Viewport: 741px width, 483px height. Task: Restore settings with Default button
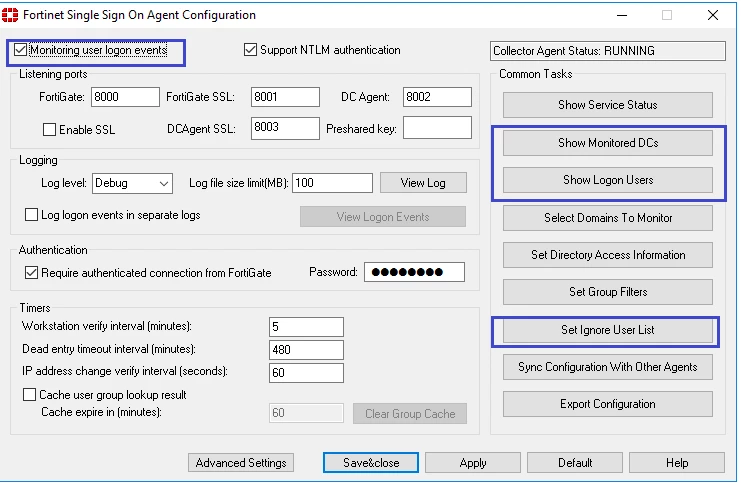[x=575, y=463]
